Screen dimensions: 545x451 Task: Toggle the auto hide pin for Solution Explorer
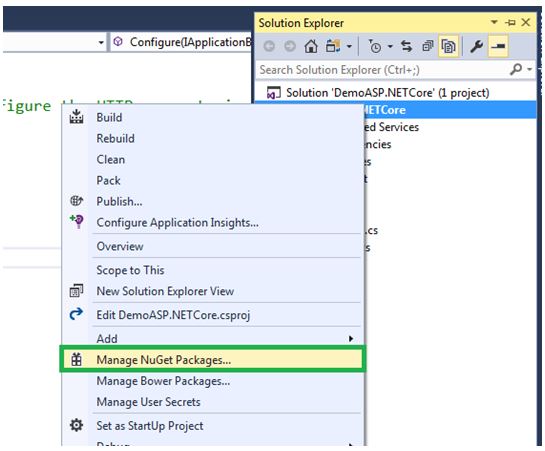click(x=510, y=23)
